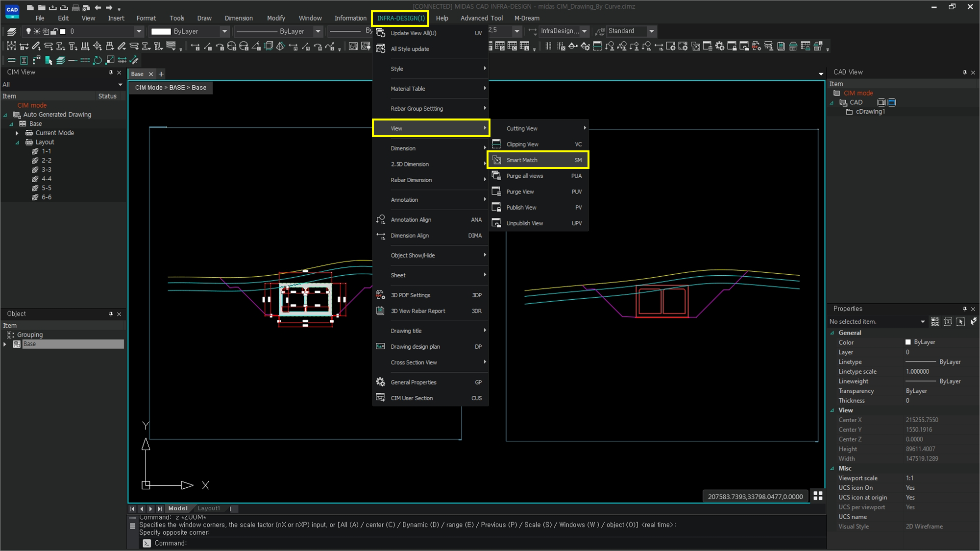Click the command prompt icon
The width and height of the screenshot is (980, 551).
[x=147, y=543]
